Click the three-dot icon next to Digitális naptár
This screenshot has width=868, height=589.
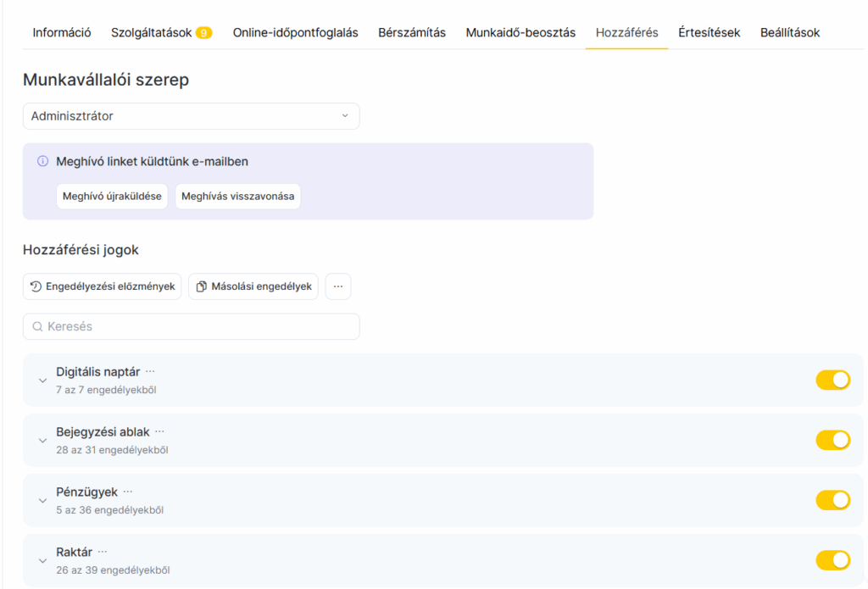150,371
